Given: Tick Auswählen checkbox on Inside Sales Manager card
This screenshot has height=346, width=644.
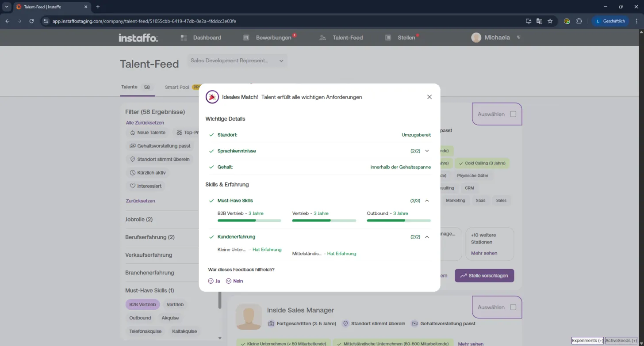Looking at the screenshot, I should (513, 307).
